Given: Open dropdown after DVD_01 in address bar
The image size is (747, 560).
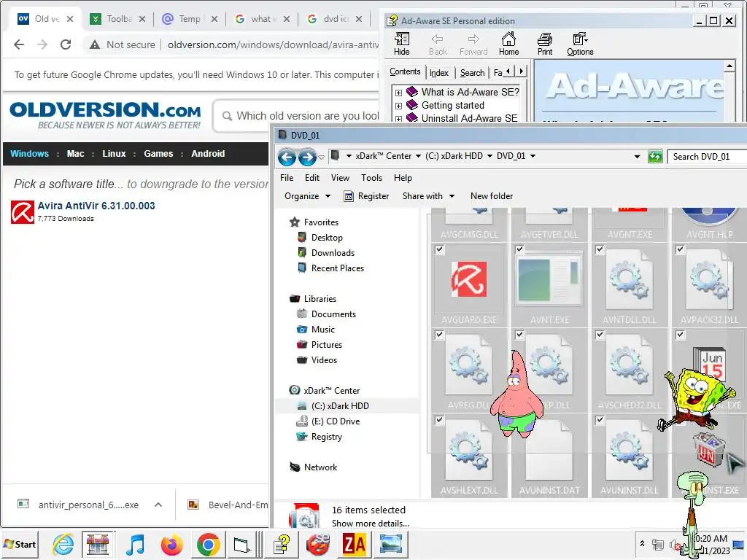Looking at the screenshot, I should [x=533, y=156].
